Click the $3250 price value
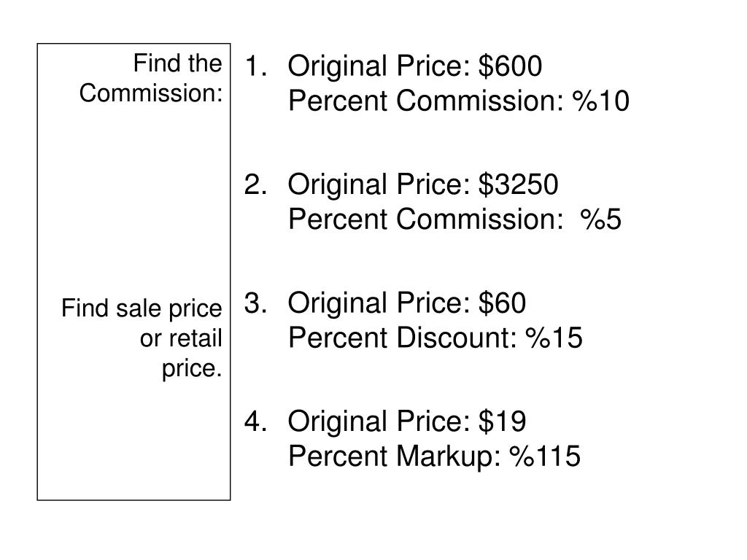Screen dimensions: 747x560 pos(519,184)
